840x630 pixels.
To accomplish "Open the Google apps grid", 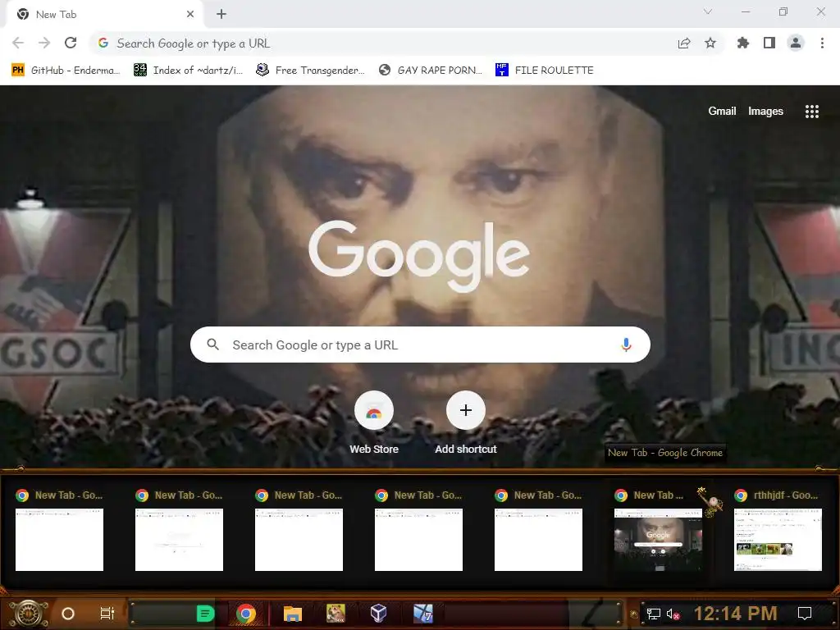I will click(811, 111).
